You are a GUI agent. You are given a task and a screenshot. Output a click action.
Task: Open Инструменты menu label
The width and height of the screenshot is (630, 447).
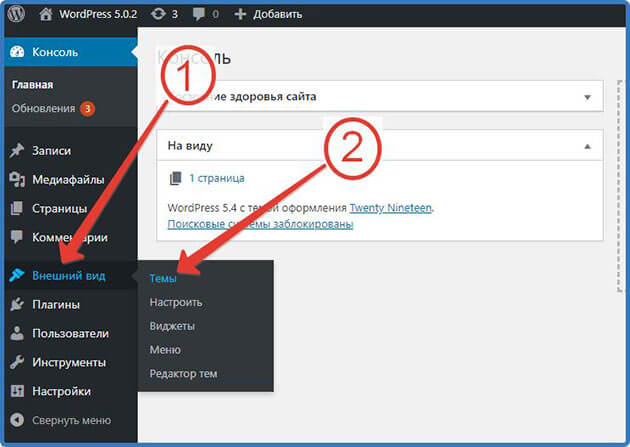coord(69,362)
